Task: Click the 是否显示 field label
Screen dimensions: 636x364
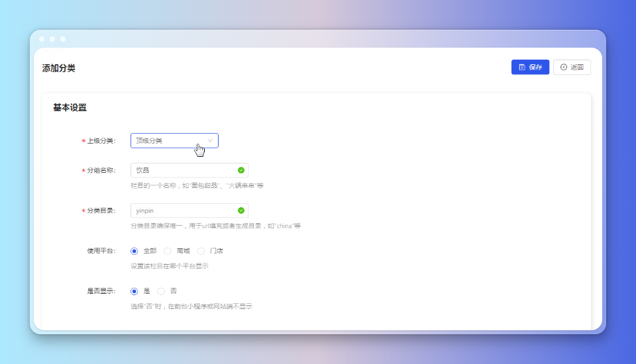Action: tap(101, 291)
